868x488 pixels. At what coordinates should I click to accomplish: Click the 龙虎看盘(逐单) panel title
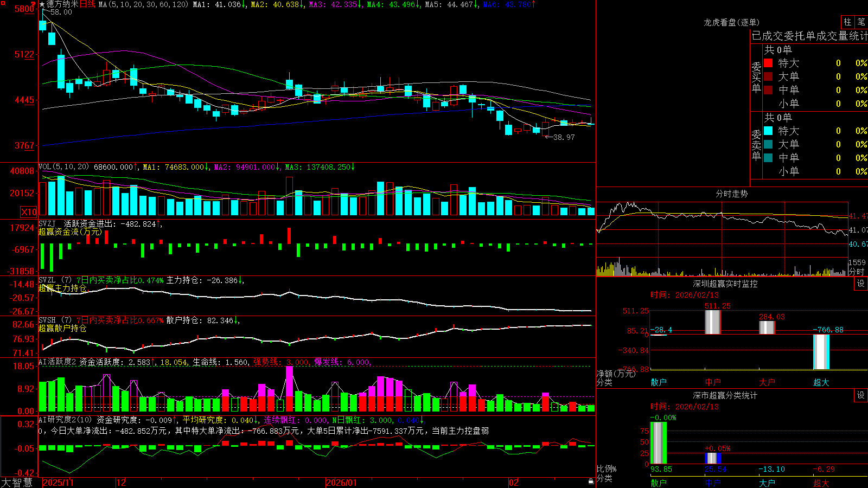tap(731, 22)
